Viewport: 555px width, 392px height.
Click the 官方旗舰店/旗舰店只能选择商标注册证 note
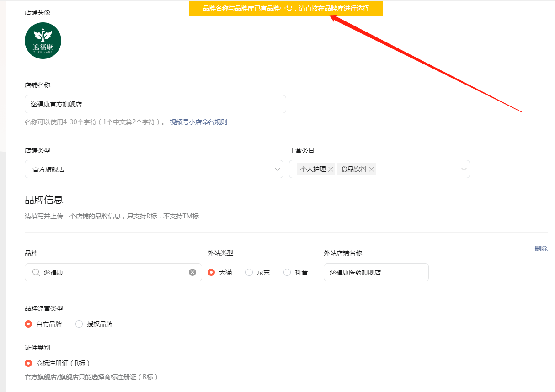pos(91,377)
